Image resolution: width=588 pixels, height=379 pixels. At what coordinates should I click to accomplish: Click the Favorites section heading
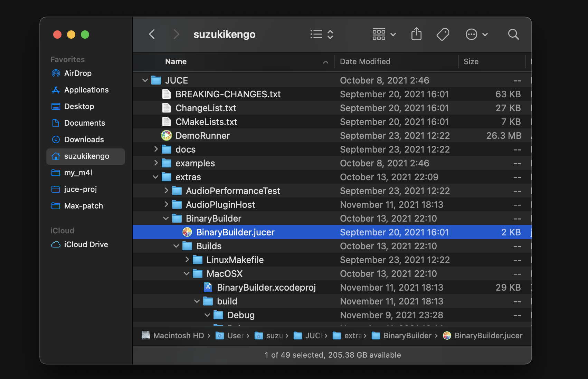pyautogui.click(x=68, y=59)
